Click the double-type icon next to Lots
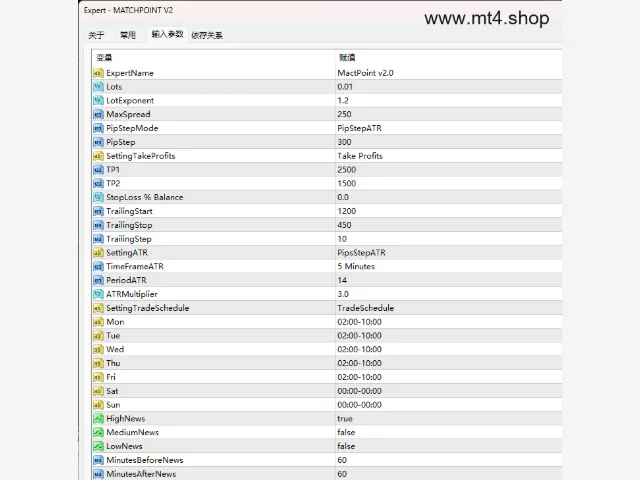 coord(98,87)
